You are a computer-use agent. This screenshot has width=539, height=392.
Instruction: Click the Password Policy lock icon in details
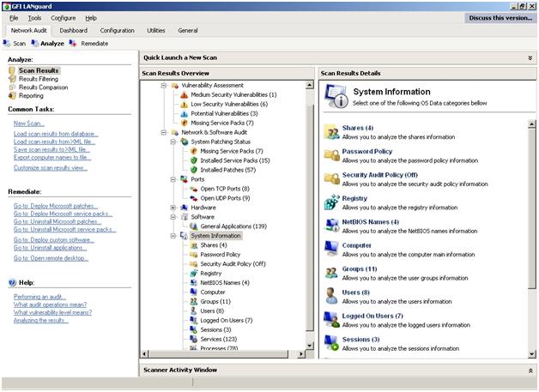(x=331, y=155)
